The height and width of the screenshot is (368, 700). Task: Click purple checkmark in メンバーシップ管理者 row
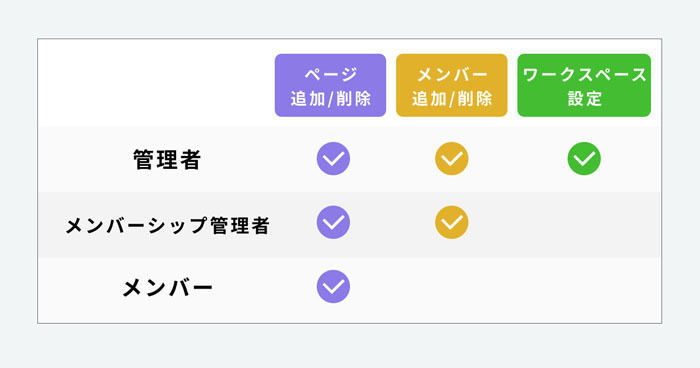tap(333, 222)
